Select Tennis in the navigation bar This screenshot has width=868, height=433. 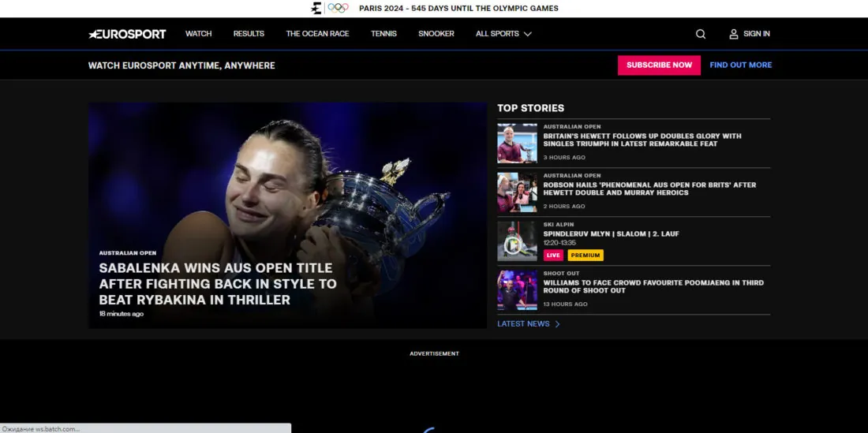pos(383,34)
